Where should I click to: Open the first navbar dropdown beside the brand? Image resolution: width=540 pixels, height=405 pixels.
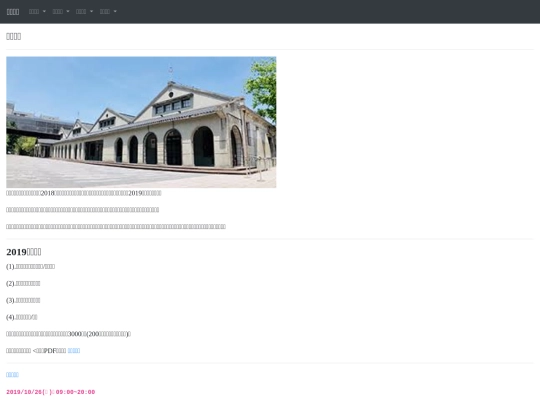point(37,12)
